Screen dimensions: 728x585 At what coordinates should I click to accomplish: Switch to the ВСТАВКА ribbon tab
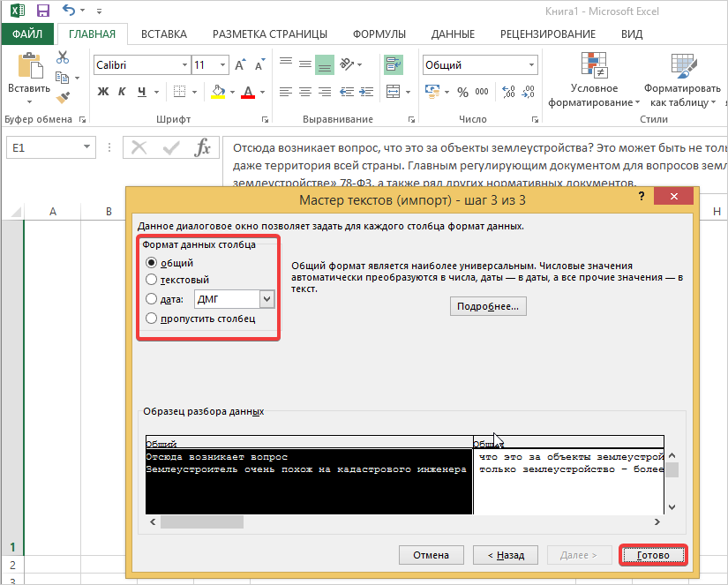pos(164,34)
